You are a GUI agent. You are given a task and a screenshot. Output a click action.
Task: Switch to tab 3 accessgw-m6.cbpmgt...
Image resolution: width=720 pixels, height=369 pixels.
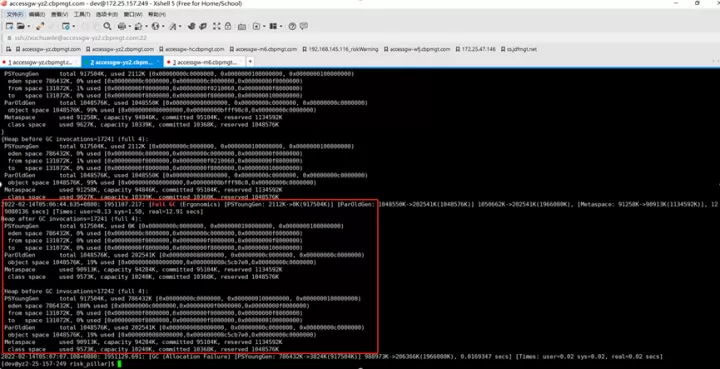point(204,62)
